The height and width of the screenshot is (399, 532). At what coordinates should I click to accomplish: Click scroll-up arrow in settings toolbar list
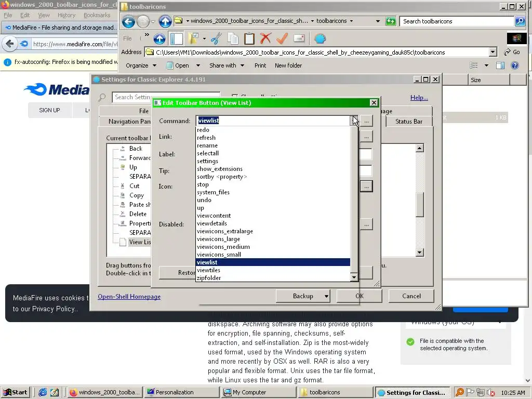point(420,148)
